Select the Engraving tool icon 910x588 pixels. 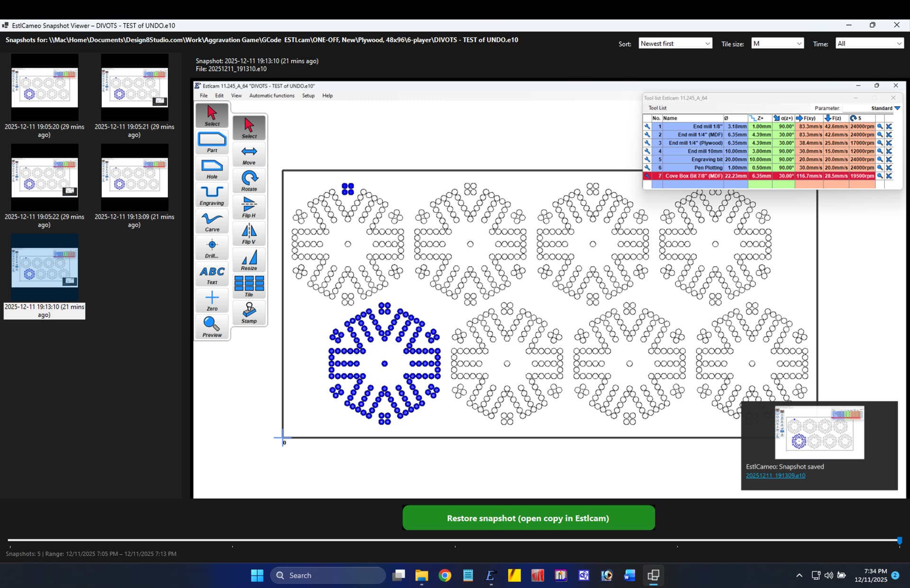[211, 195]
